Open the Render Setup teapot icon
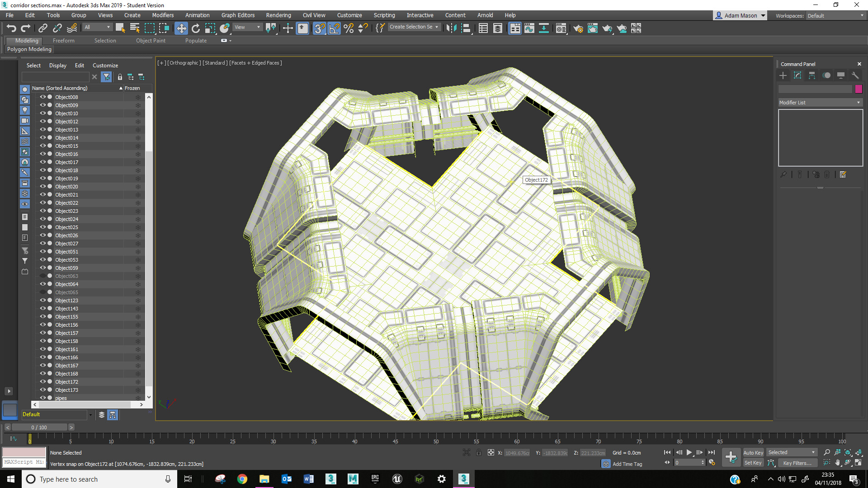 pos(578,28)
